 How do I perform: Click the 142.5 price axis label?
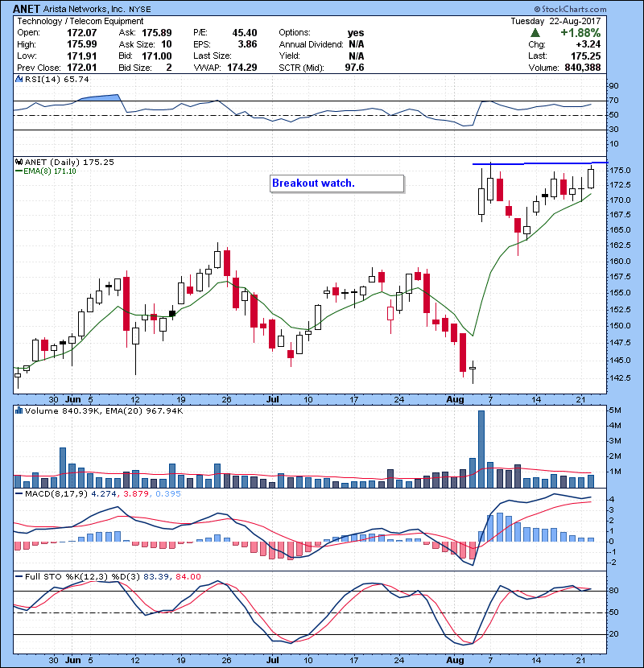620,378
